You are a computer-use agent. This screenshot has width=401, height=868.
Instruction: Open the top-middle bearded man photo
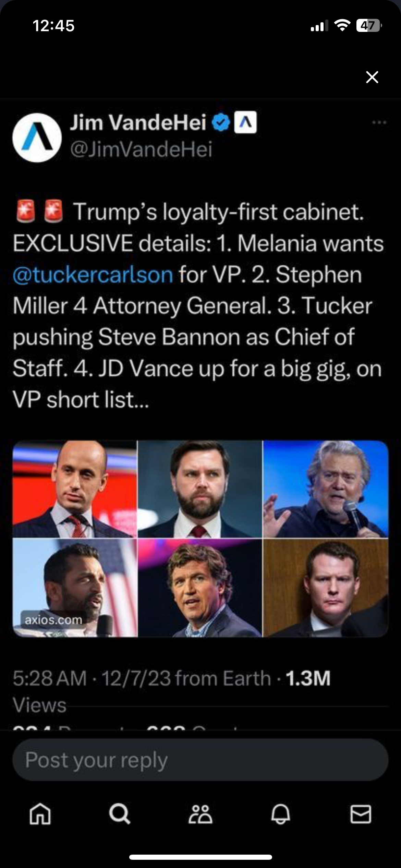tap(200, 489)
